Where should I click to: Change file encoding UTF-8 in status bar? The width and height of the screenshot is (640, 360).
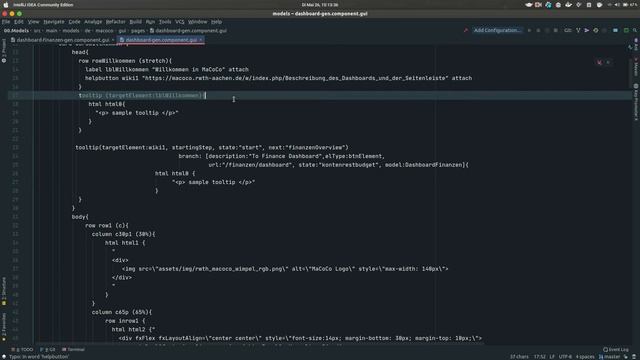click(565, 357)
